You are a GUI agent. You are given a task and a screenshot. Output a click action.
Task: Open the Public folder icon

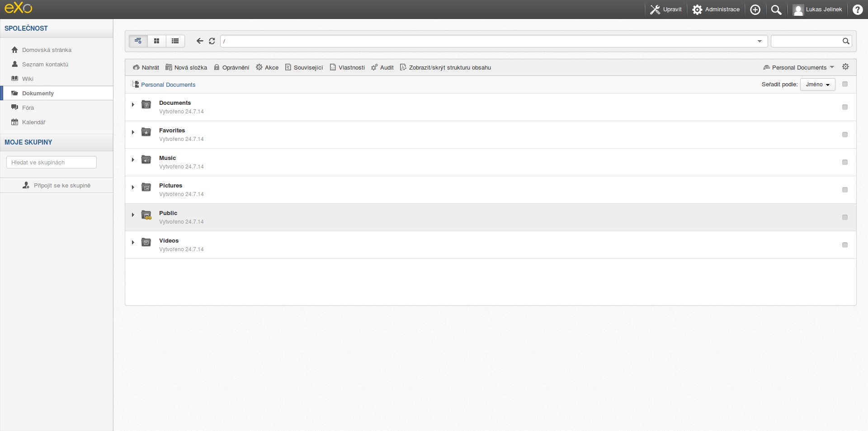click(146, 215)
